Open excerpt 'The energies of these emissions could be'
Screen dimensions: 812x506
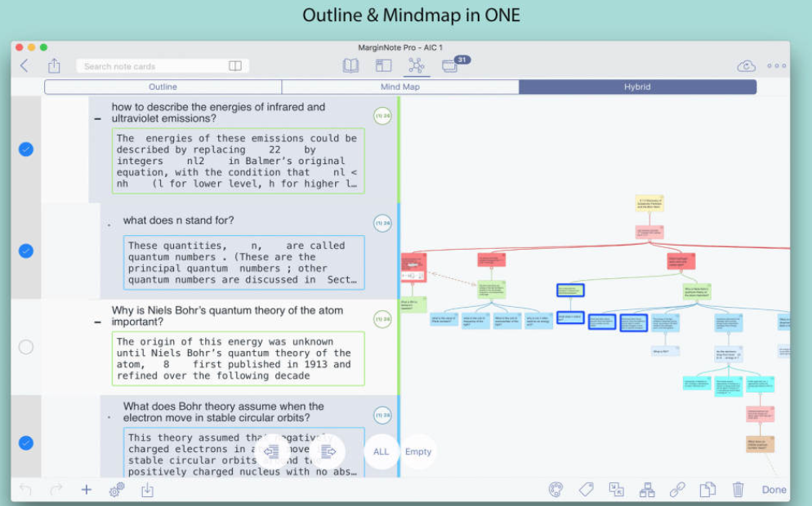[x=239, y=161]
